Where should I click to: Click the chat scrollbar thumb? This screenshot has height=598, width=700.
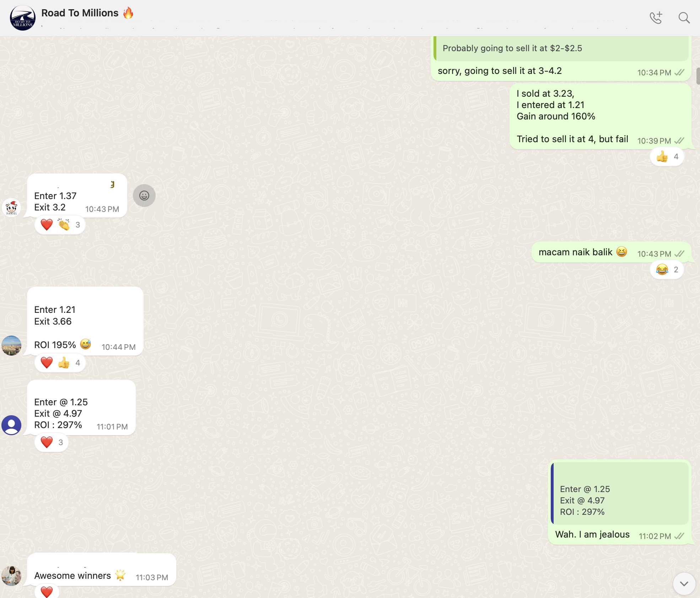(698, 76)
